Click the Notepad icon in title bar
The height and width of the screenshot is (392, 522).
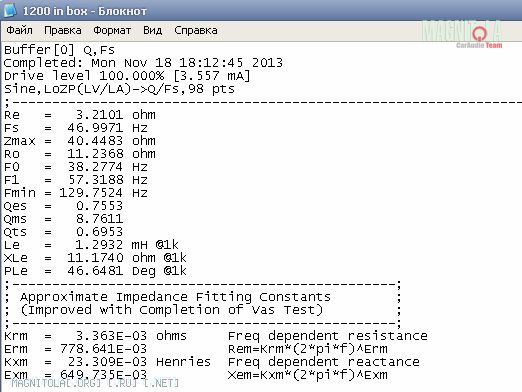coord(9,10)
